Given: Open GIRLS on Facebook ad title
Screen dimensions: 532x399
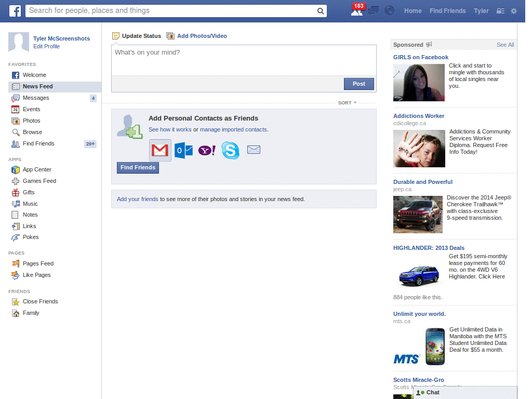Looking at the screenshot, I should pos(421,57).
